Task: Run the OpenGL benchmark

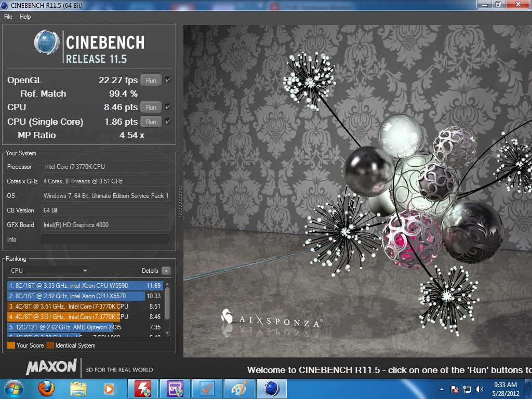Action: coord(151,81)
